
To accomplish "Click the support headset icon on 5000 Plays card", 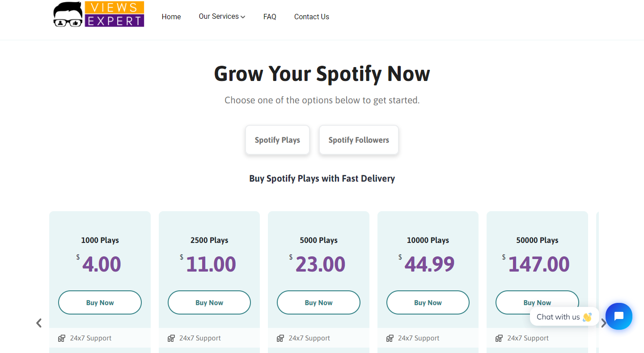I will (x=280, y=338).
